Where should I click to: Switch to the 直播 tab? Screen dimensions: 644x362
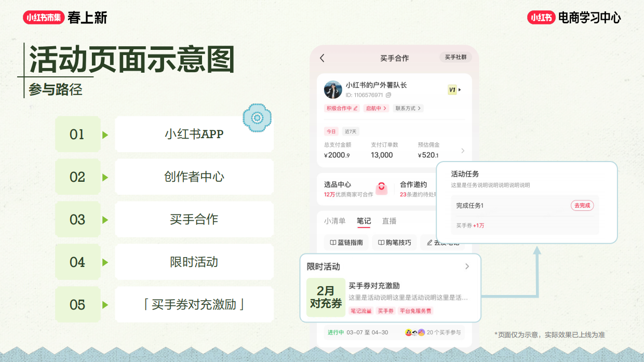(x=389, y=220)
